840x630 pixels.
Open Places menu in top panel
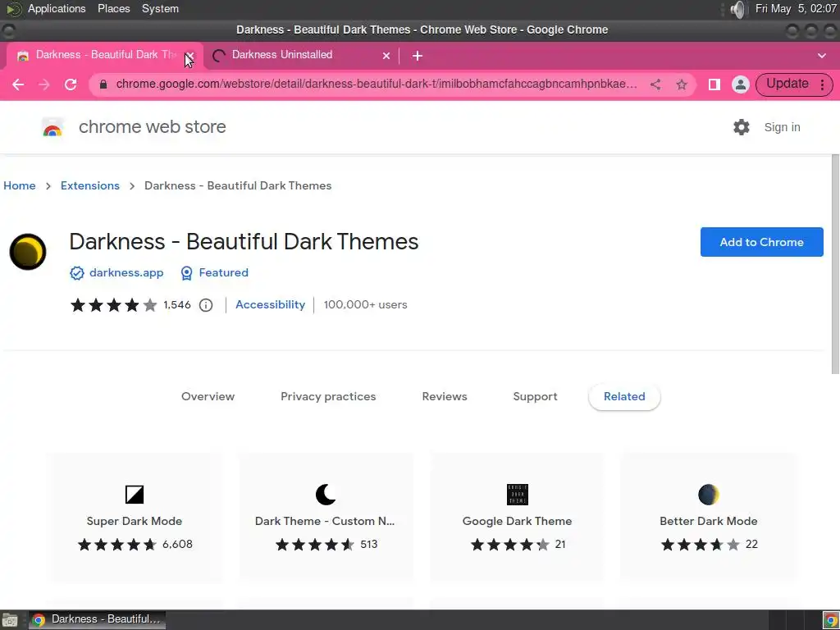click(x=113, y=8)
